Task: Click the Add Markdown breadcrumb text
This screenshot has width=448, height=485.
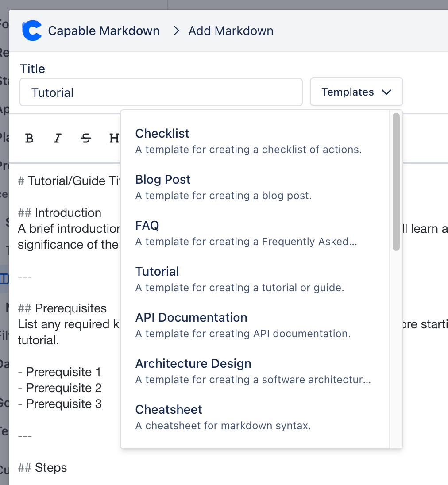Action: pyautogui.click(x=231, y=31)
